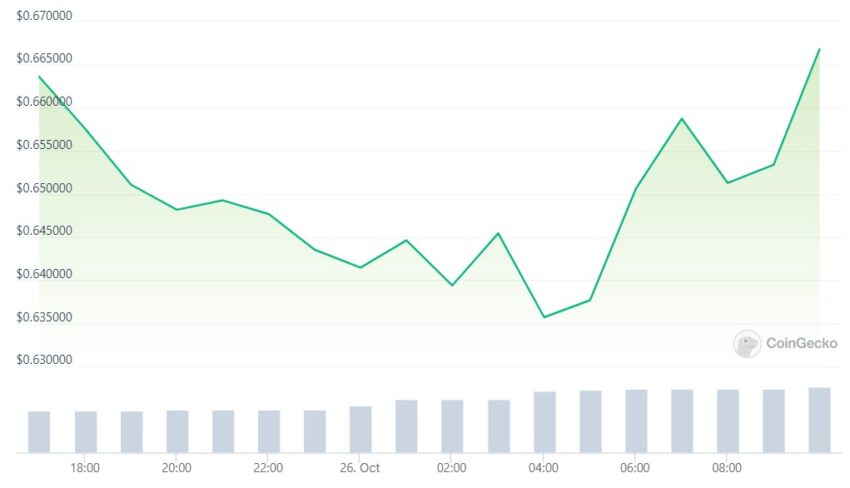The height and width of the screenshot is (488, 850).
Task: Select the $0.665000 price axis label
Action: [44, 59]
